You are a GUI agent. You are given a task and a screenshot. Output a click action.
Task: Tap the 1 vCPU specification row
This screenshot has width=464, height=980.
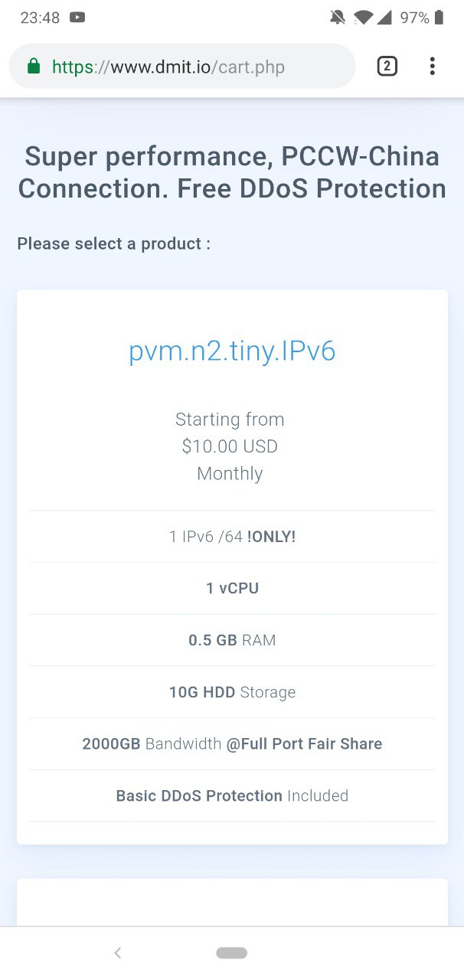coord(232,588)
